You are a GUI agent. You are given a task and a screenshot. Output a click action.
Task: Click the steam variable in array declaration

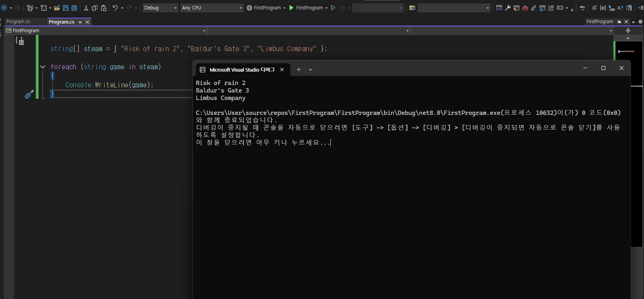(x=93, y=49)
